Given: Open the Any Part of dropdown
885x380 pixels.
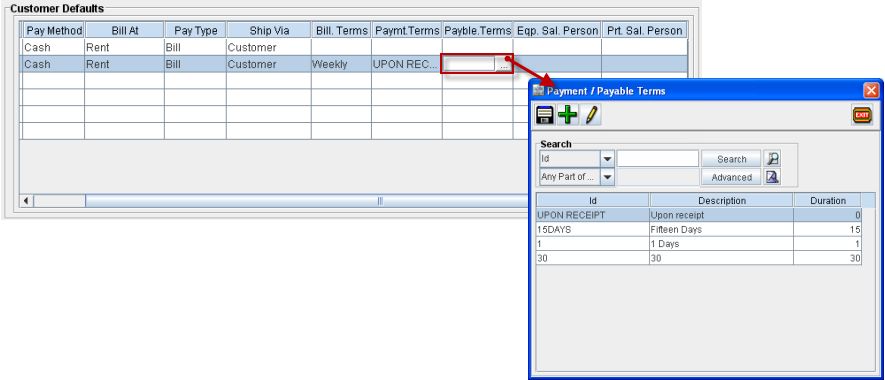Looking at the screenshot, I should (x=607, y=177).
